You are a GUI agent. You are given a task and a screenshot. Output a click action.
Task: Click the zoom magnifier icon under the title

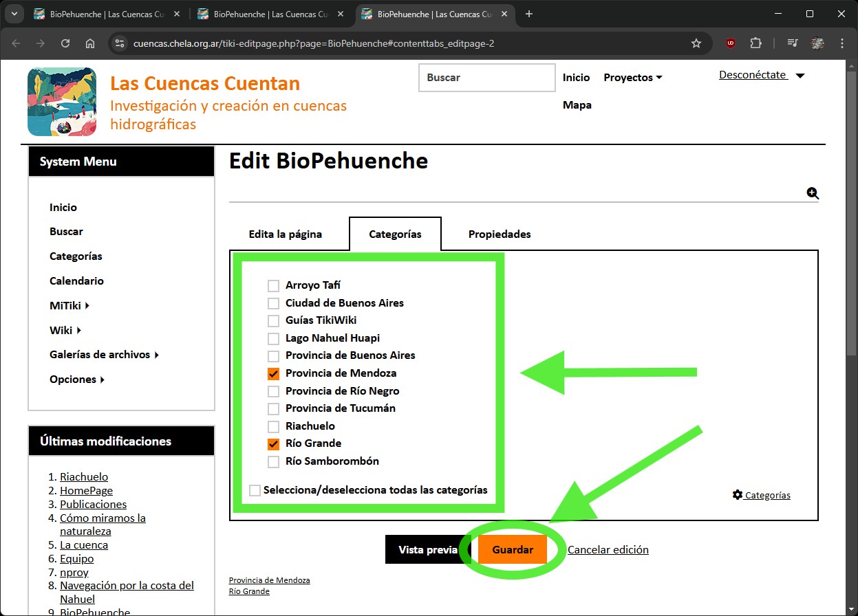click(813, 194)
